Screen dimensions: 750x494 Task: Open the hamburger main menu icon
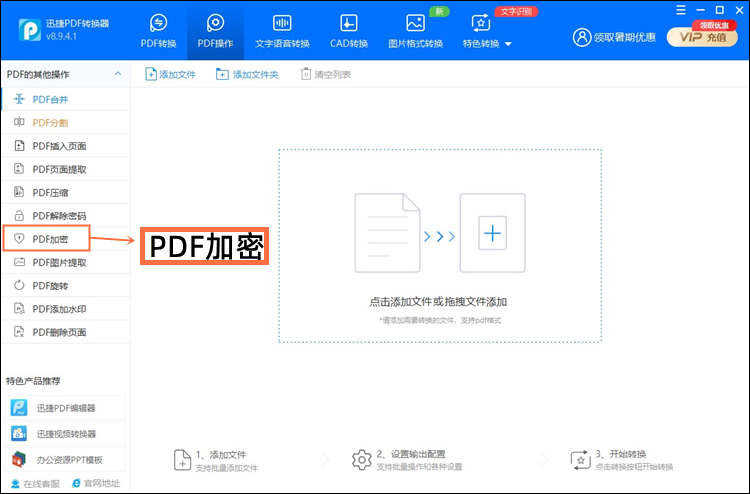click(x=681, y=10)
